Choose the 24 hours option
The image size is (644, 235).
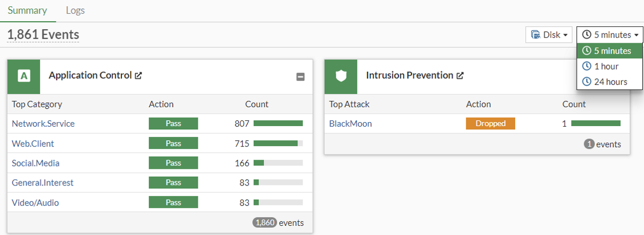610,82
